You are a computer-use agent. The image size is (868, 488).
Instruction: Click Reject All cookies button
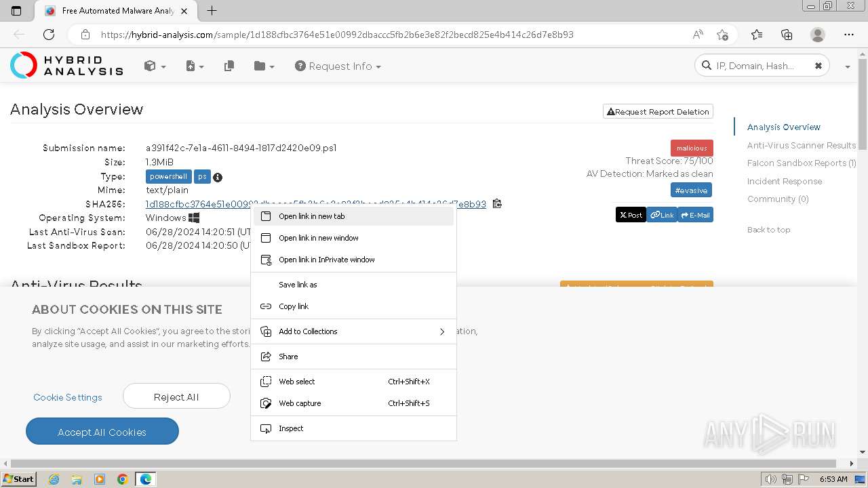coord(176,396)
